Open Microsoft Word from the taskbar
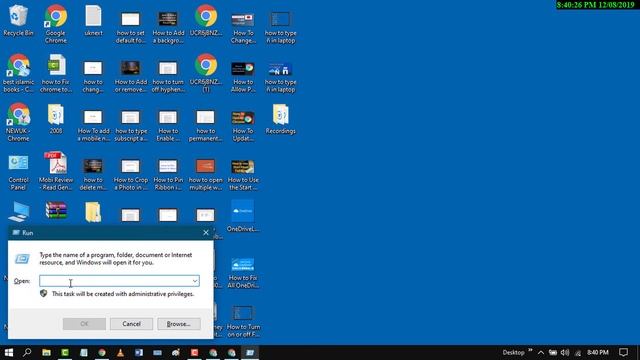Viewport: 640px width, 360px height. [x=139, y=352]
